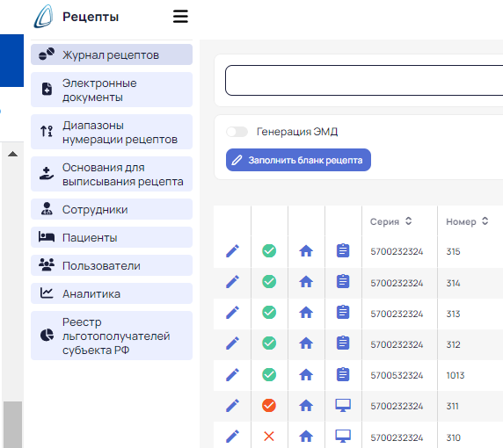Open Электронные документы menu section

coord(112,90)
